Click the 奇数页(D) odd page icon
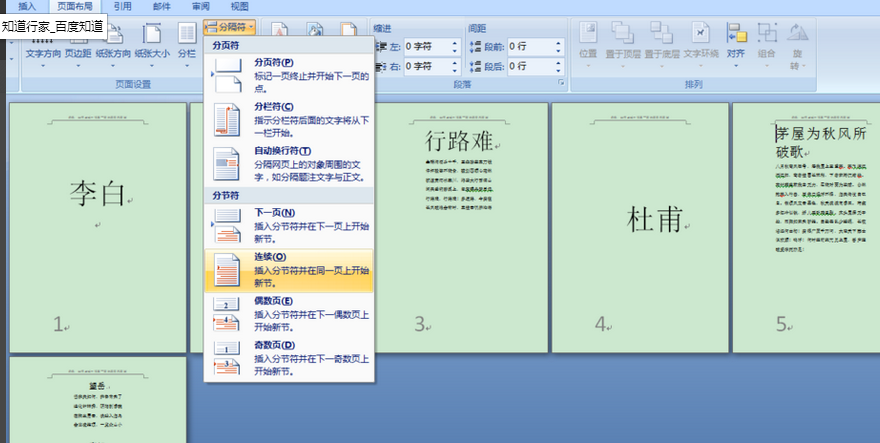The height and width of the screenshot is (443, 880). click(227, 358)
